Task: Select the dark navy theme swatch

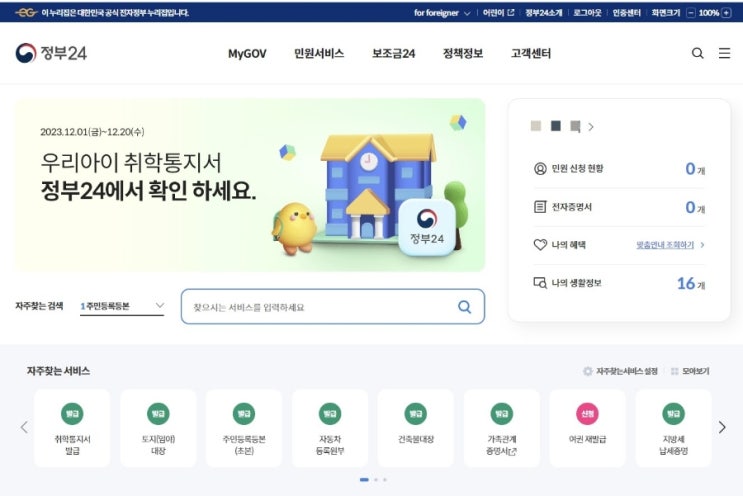Action: [x=556, y=126]
